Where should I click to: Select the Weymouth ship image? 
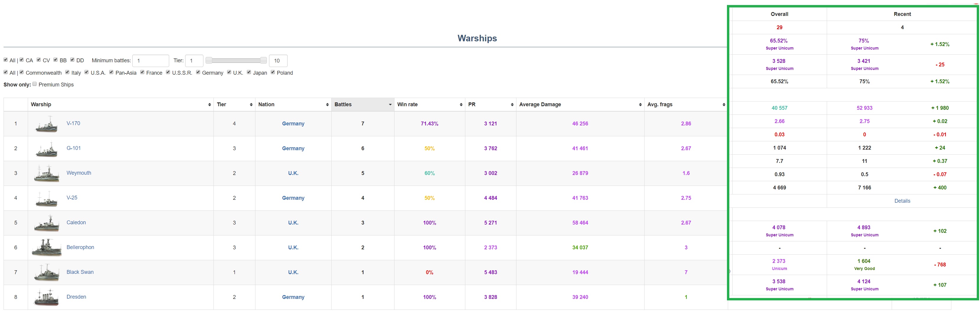[x=46, y=173]
